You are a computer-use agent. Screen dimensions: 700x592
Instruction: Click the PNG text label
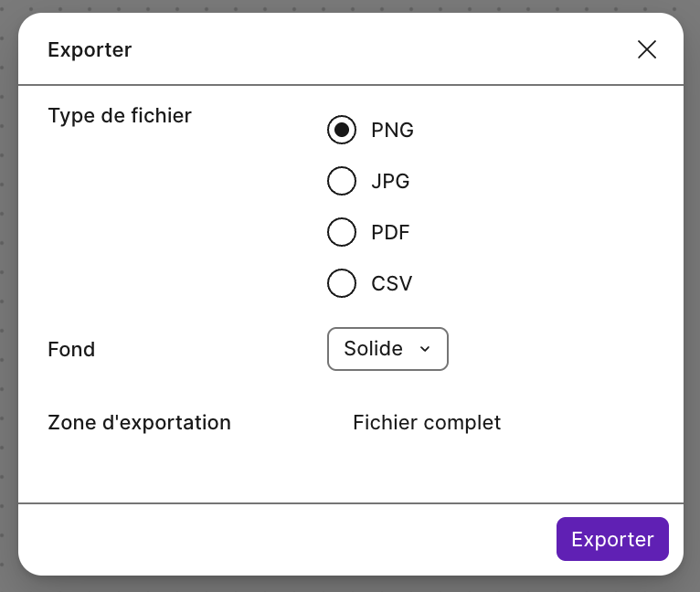coord(392,130)
